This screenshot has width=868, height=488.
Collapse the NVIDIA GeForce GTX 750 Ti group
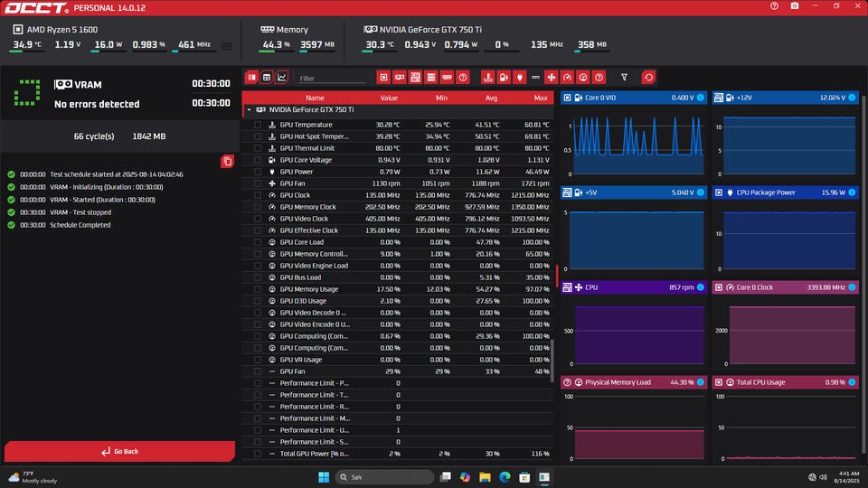[249, 109]
